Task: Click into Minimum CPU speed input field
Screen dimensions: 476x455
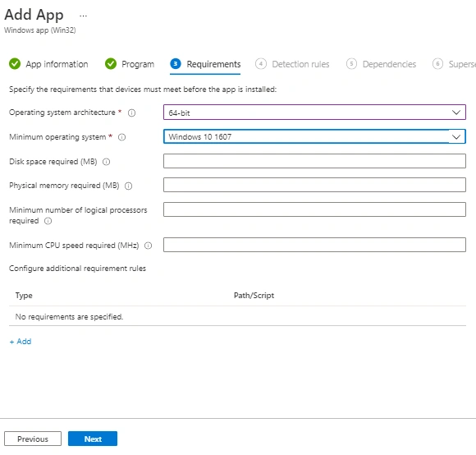Action: coord(314,245)
